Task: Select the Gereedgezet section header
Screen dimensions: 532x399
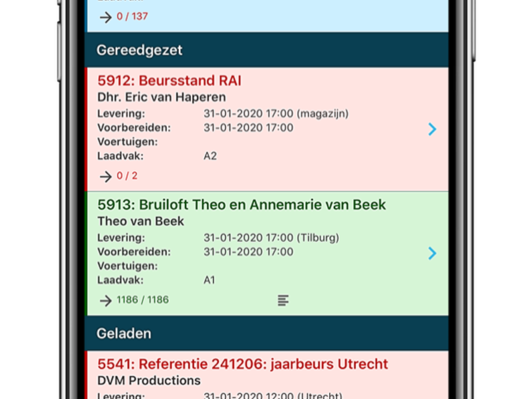Action: (x=140, y=50)
